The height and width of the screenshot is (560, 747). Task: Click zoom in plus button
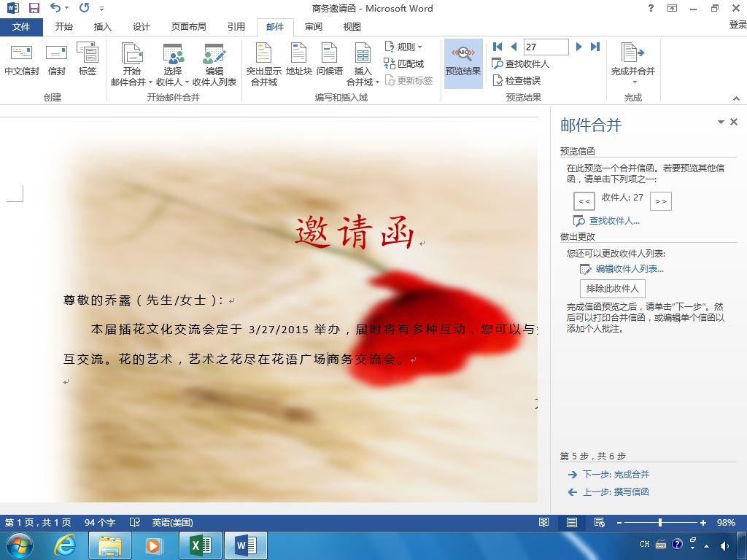(x=703, y=522)
